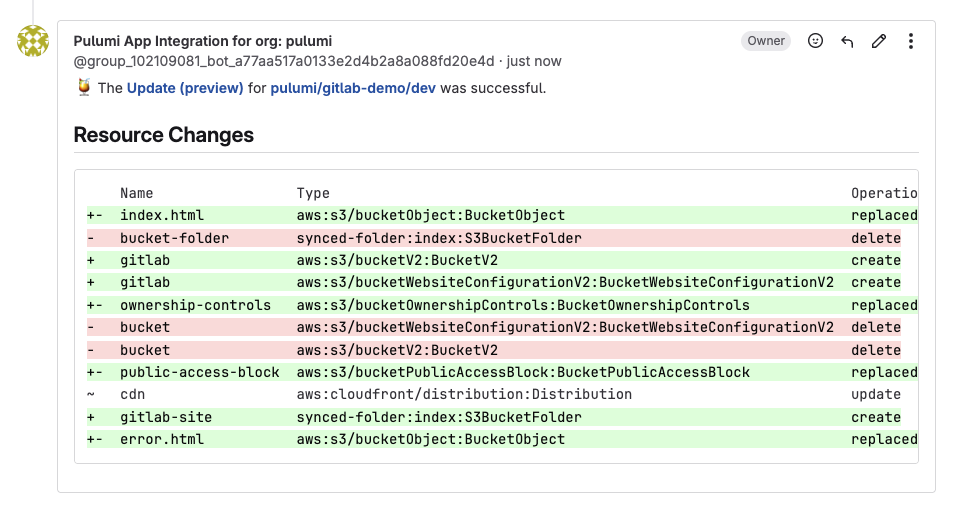
Task: Select index.html in the Name column
Action: [162, 215]
